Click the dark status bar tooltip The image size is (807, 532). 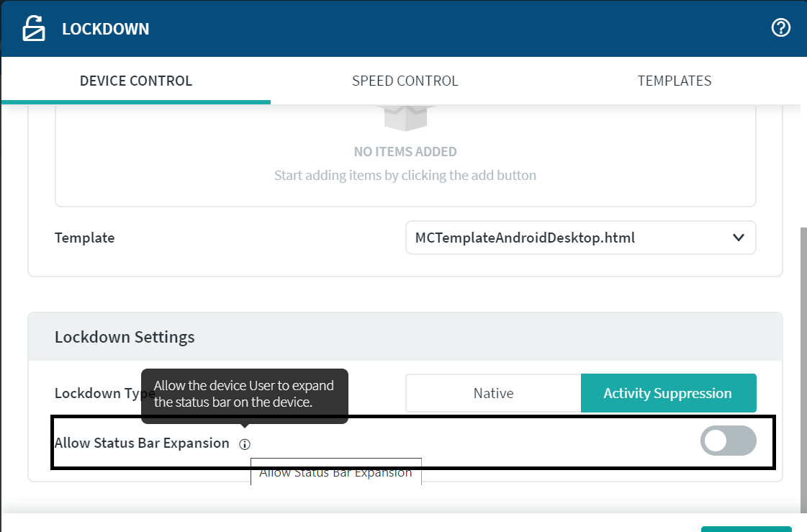pyautogui.click(x=244, y=394)
